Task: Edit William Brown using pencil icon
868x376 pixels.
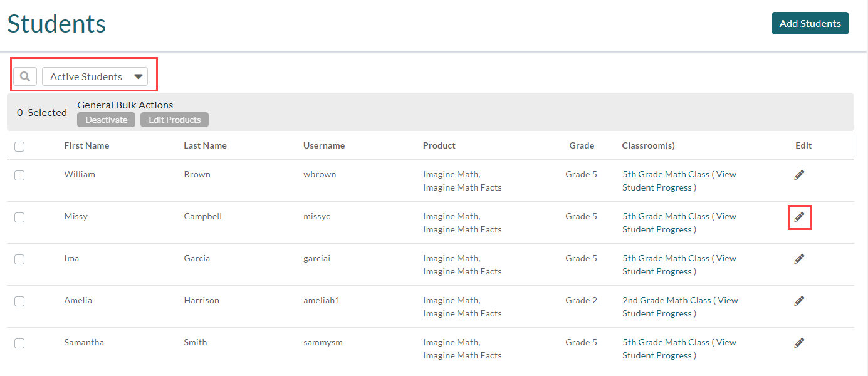Action: tap(799, 175)
